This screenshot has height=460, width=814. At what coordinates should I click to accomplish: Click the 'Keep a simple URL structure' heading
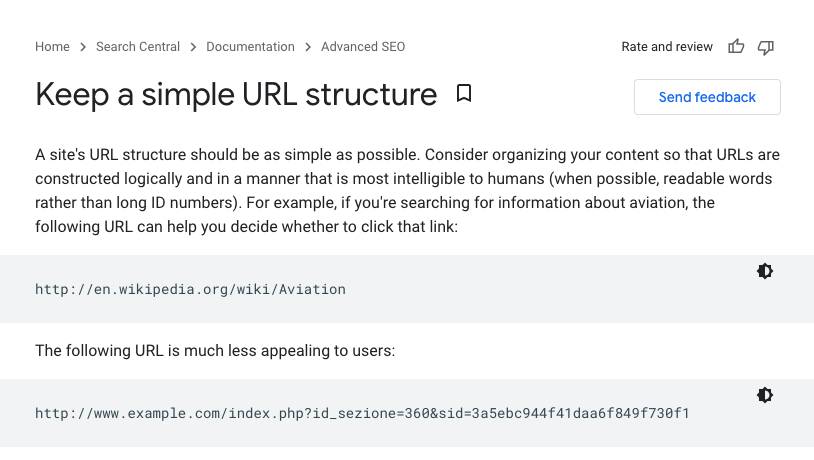[236, 94]
